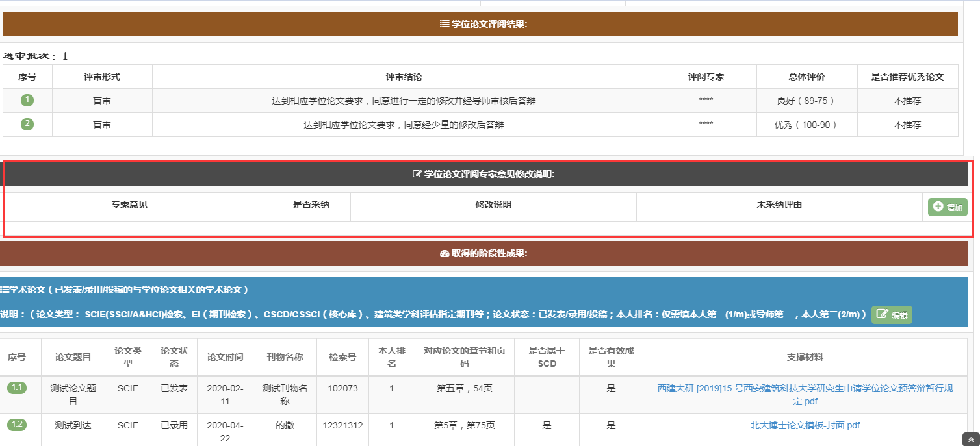Click the 支撑材料 column header
This screenshot has width=980, height=446.
805,357
